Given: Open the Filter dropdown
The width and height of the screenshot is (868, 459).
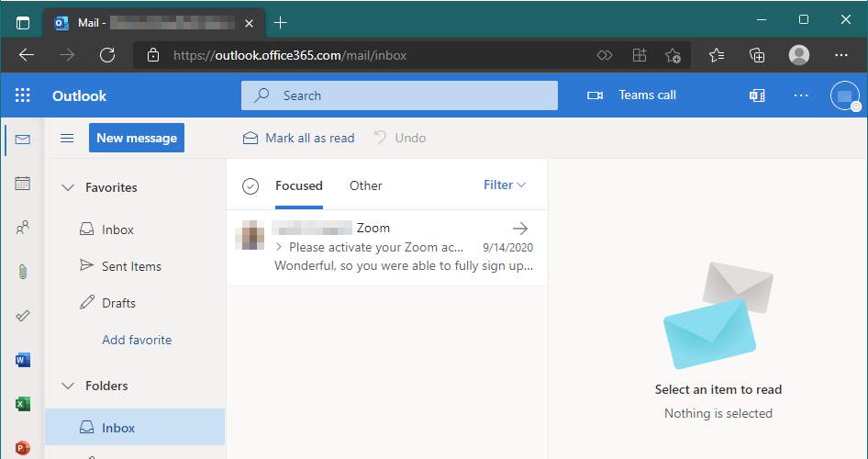Looking at the screenshot, I should pos(505,185).
